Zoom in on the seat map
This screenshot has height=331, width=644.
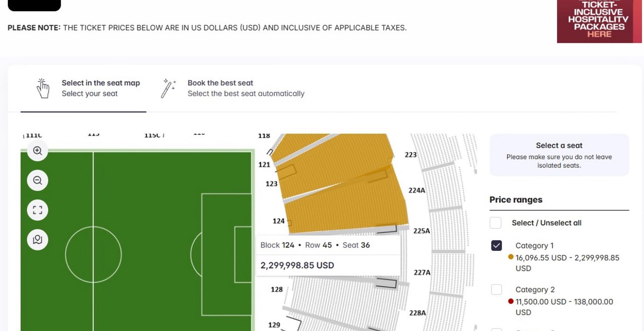pos(38,151)
